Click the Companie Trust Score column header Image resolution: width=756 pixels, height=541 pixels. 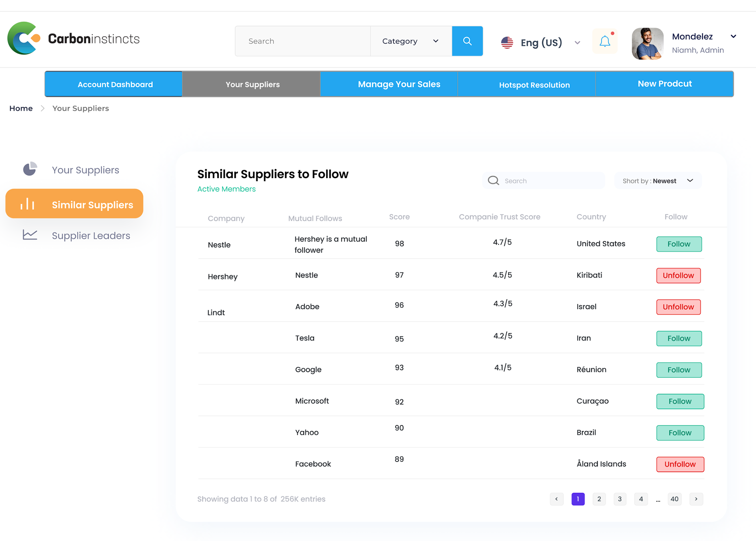coord(499,217)
